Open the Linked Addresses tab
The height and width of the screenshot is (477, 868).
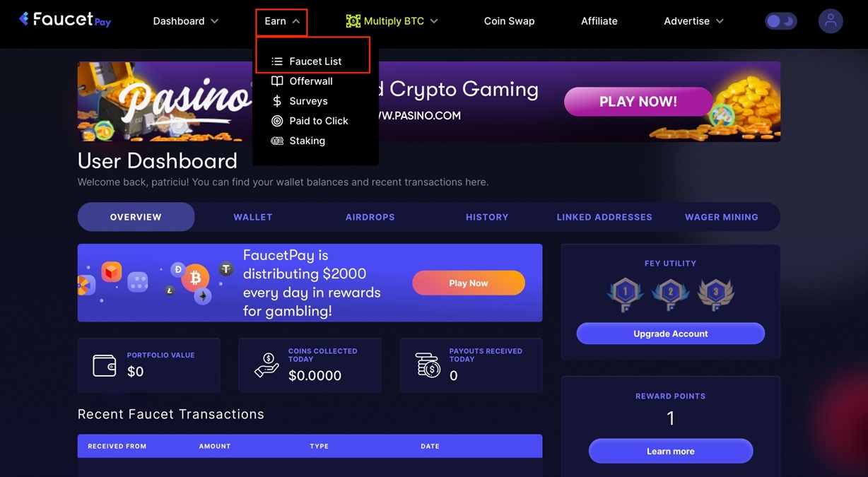(x=604, y=217)
